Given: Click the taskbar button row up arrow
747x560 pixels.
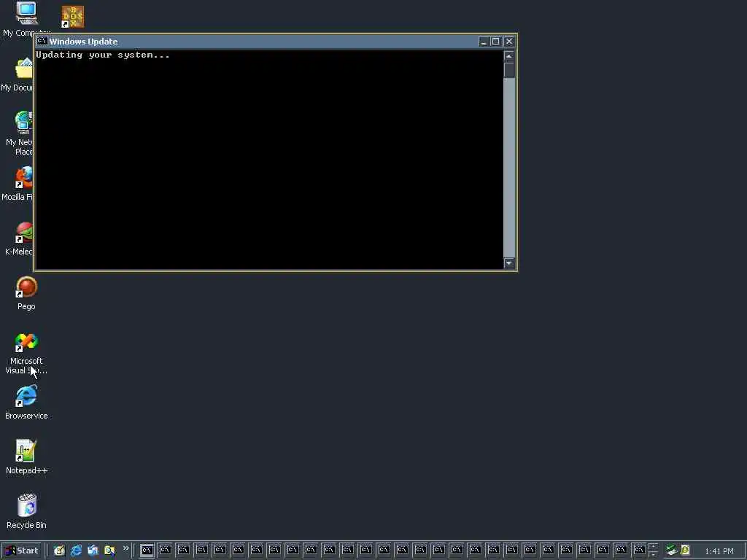Looking at the screenshot, I should coord(653,546).
